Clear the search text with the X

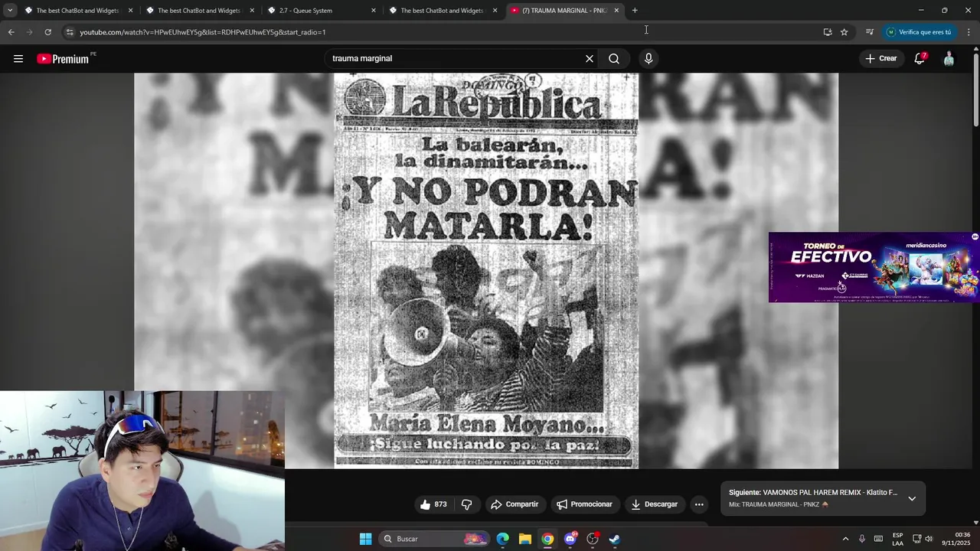tap(590, 59)
